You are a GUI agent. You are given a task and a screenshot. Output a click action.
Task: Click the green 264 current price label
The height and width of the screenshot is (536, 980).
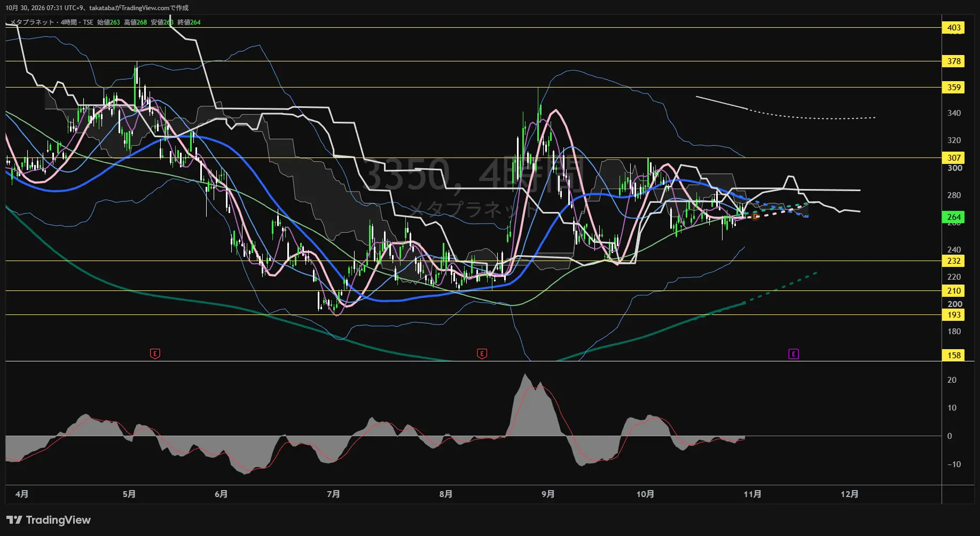click(954, 217)
